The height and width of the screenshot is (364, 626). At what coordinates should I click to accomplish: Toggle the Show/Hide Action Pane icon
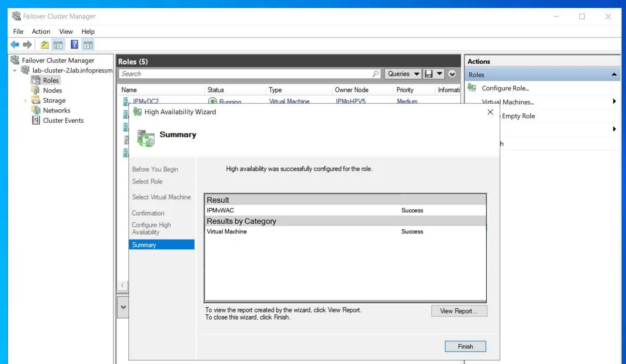click(88, 44)
